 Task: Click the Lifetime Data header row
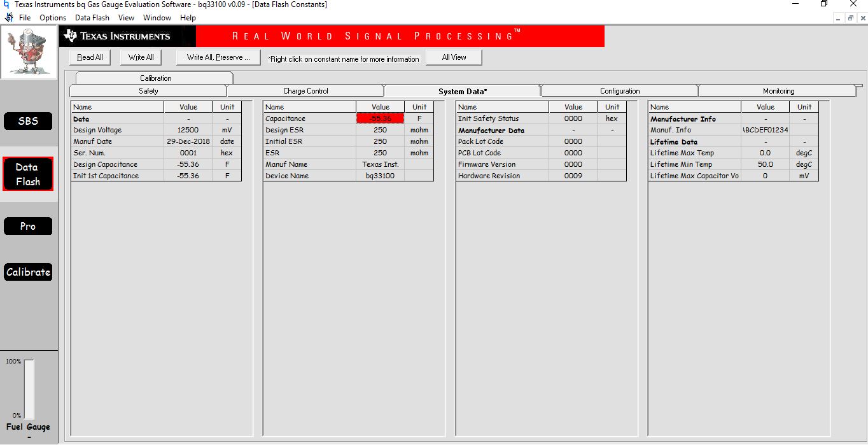click(733, 141)
